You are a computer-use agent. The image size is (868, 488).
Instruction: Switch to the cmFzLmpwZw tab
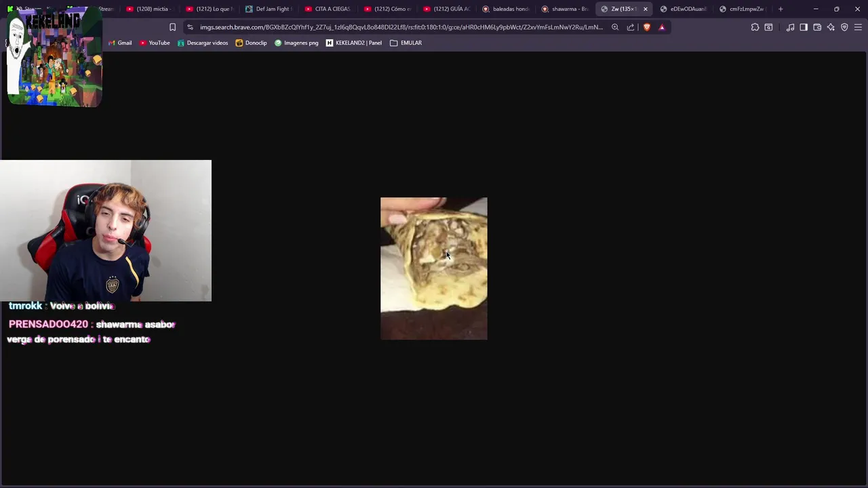742,9
